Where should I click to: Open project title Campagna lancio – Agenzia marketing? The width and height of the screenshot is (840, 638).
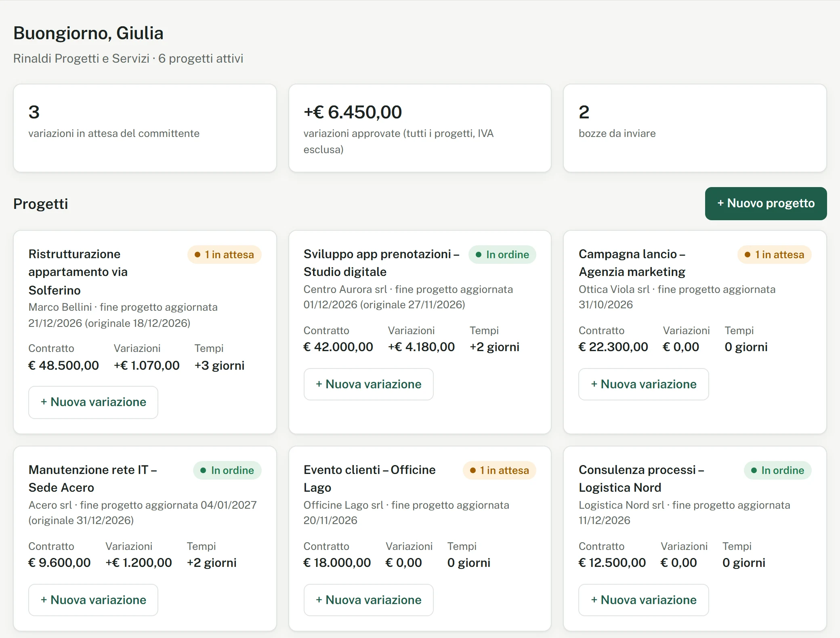632,263
